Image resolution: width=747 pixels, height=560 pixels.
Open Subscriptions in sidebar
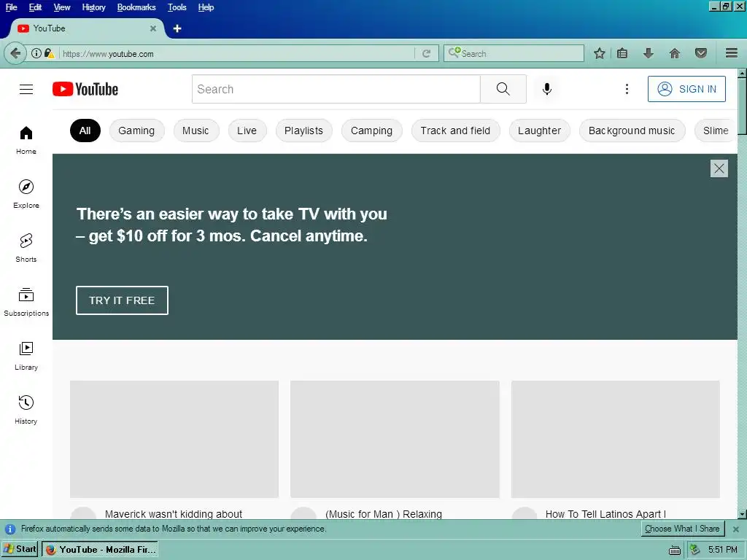click(26, 302)
